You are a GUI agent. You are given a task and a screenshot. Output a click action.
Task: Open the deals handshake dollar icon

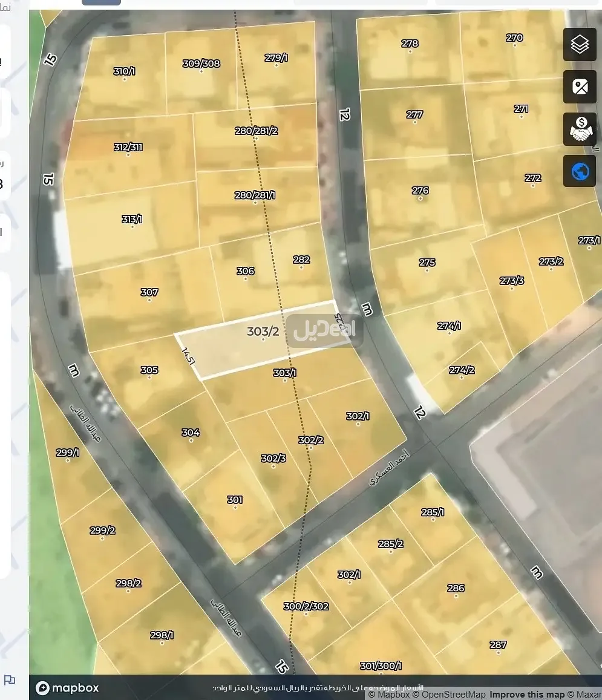[x=580, y=129]
